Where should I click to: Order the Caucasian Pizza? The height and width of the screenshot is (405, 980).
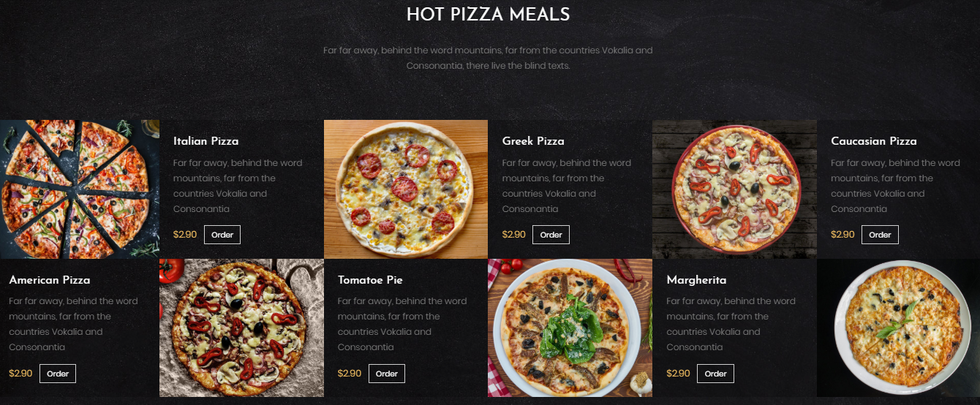(880, 235)
